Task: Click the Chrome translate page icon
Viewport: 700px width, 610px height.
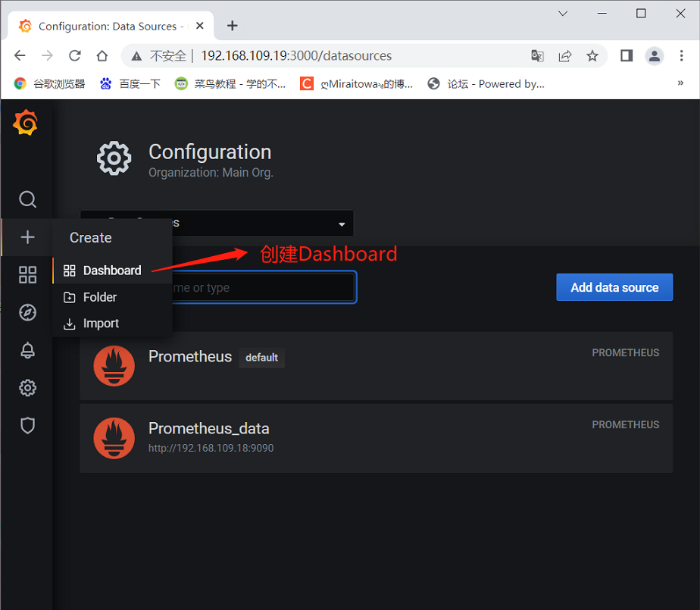Action: coord(537,55)
